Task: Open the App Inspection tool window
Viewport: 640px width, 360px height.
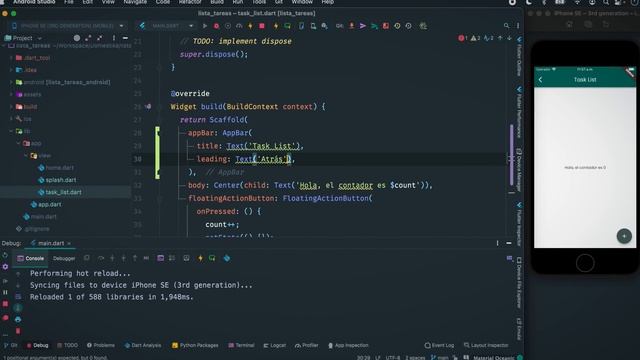Action: 348,345
